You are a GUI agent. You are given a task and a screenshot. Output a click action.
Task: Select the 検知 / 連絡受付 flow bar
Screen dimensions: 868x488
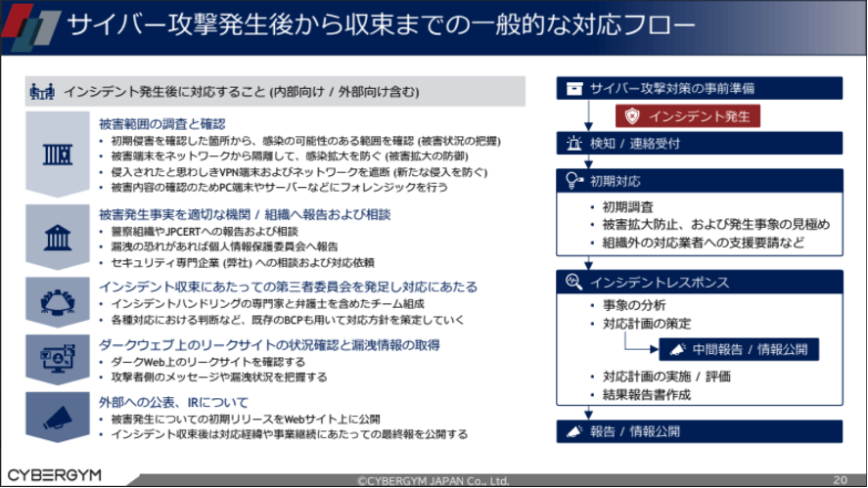pyautogui.click(x=699, y=143)
